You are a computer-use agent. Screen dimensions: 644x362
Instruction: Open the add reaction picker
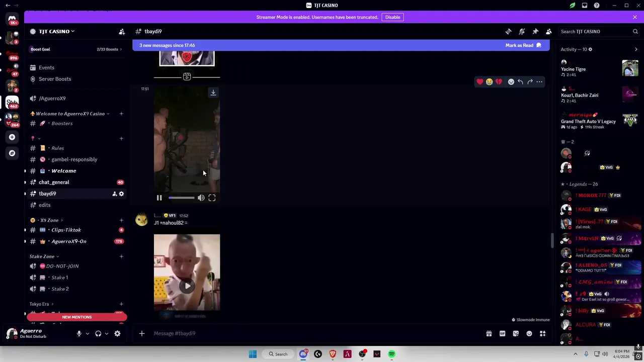tap(511, 81)
